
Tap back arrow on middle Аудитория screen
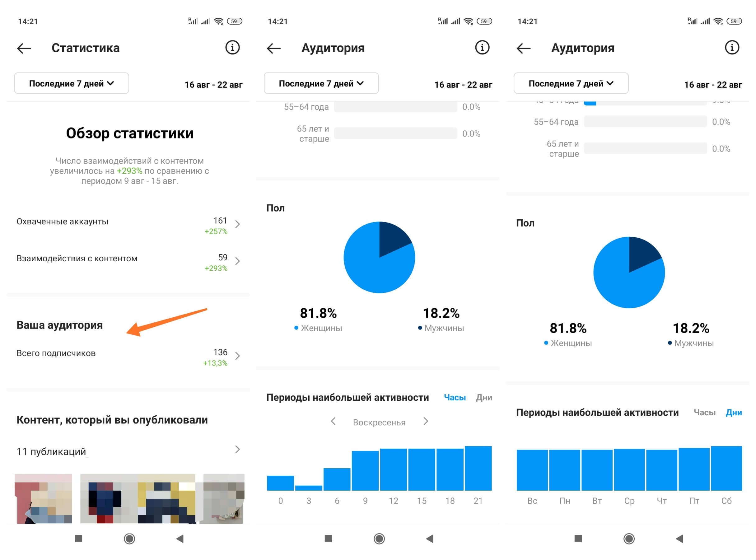coord(274,49)
